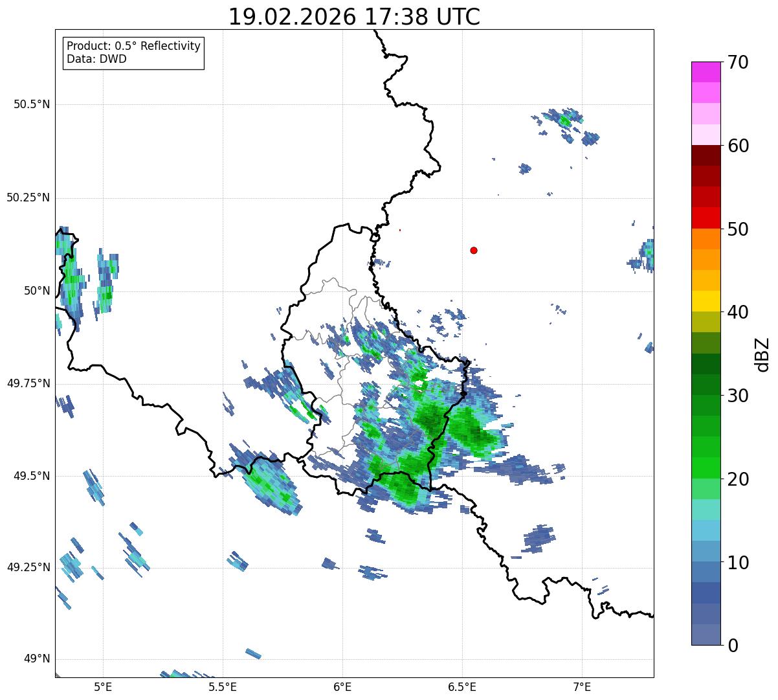The width and height of the screenshot is (778, 700).
Task: Click the bright red 50 dBZ colorbar band
Action: (706, 218)
